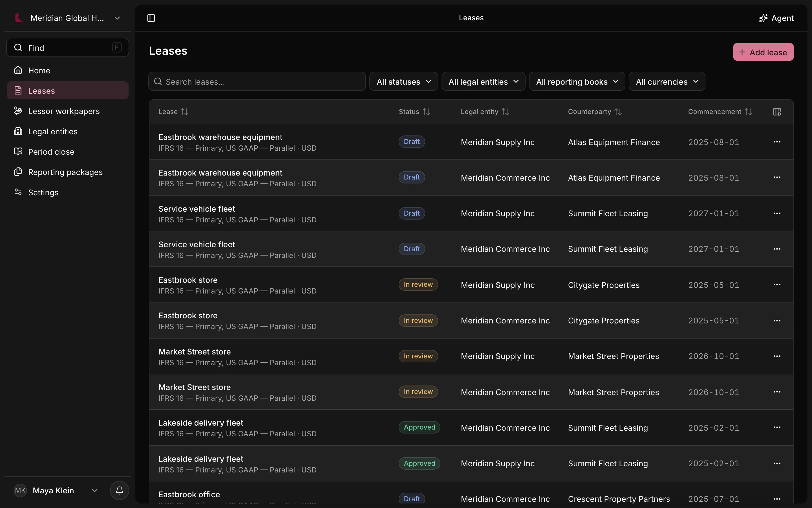
Task: Click the notifications bell icon
Action: coord(120,491)
